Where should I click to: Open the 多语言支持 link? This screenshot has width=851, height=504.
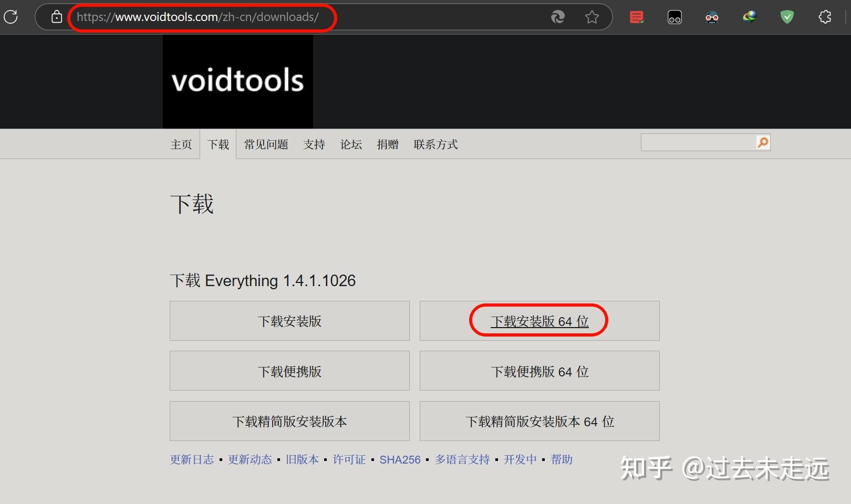coord(462,459)
